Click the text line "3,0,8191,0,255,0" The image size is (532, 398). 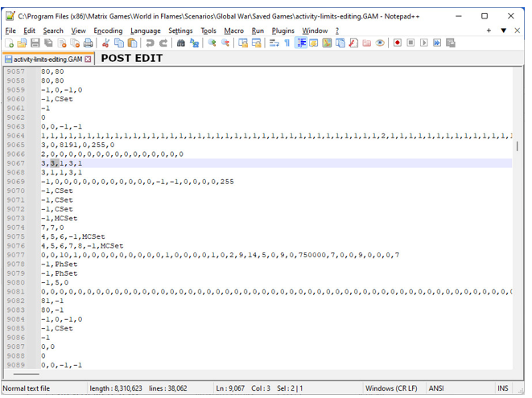(x=78, y=145)
